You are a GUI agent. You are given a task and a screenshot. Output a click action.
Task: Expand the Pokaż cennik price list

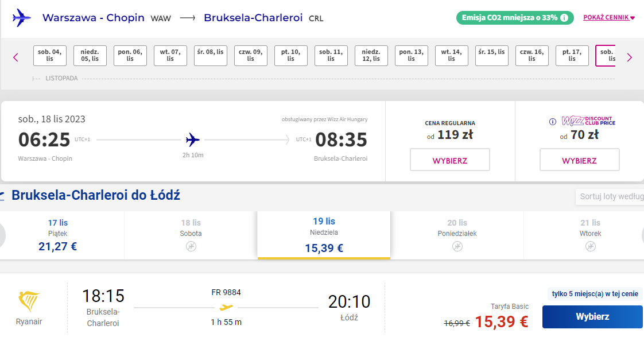coord(608,17)
